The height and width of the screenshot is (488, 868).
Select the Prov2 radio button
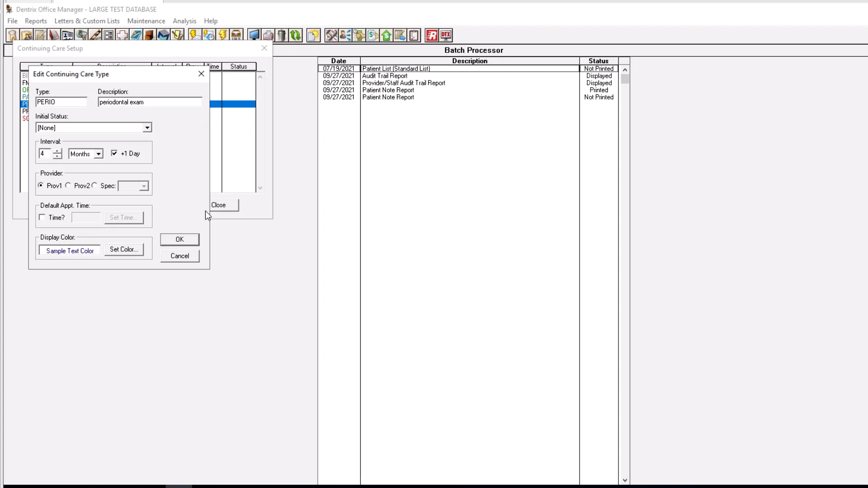68,185
